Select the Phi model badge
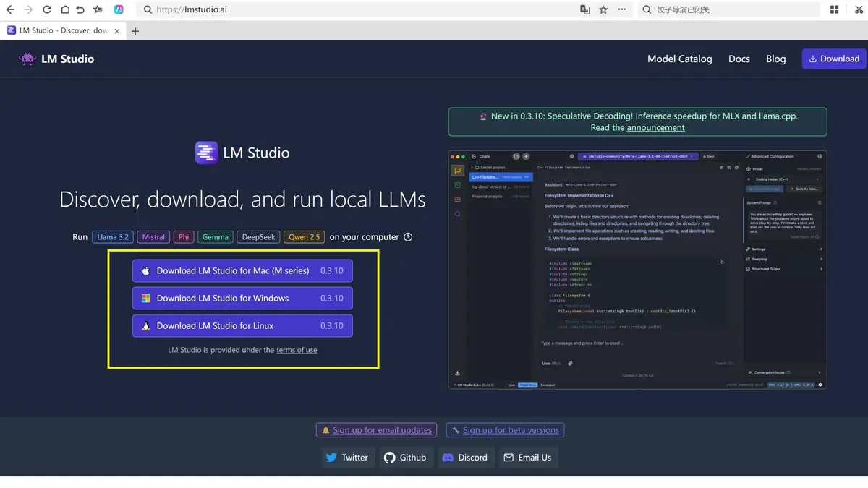 [x=184, y=236]
